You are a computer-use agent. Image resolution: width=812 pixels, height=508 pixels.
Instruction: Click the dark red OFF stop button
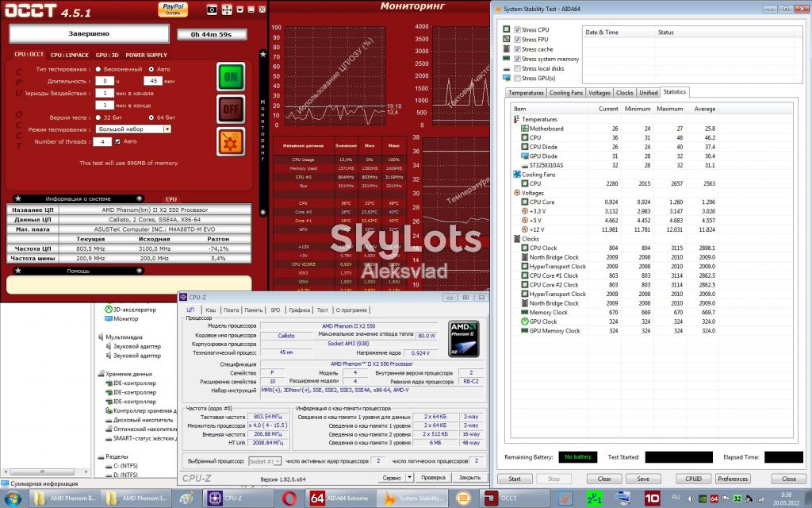pos(231,110)
